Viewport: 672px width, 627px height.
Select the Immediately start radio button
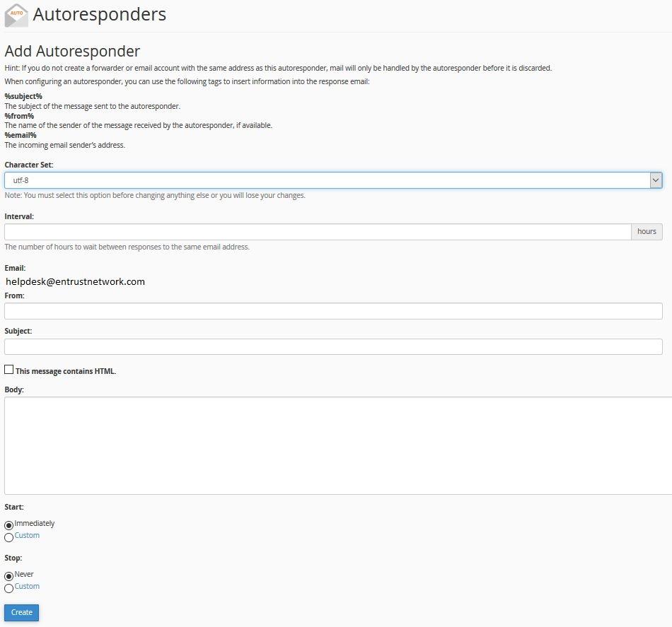tap(8, 525)
